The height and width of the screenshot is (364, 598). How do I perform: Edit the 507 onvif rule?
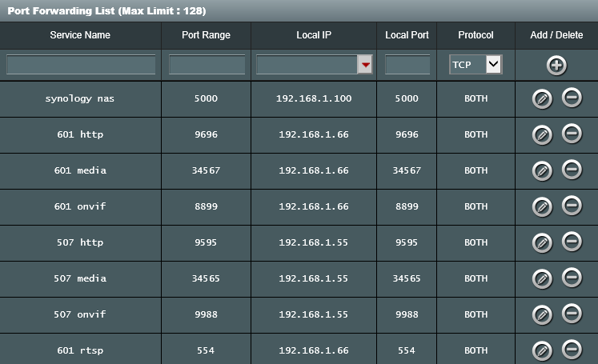542,315
